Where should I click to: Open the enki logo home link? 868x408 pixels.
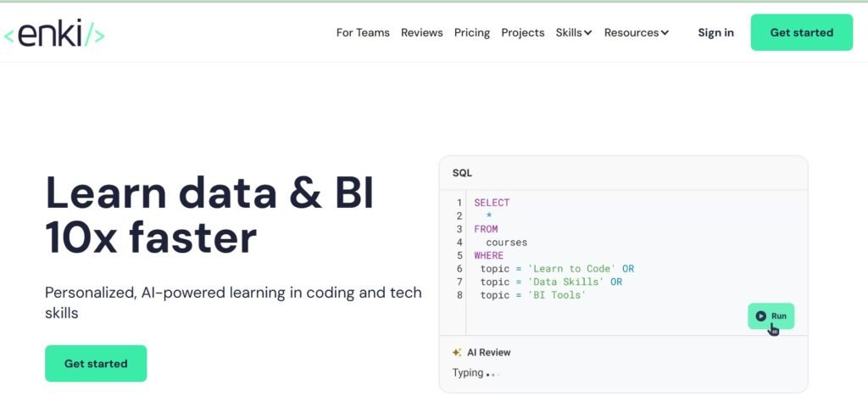click(x=54, y=33)
